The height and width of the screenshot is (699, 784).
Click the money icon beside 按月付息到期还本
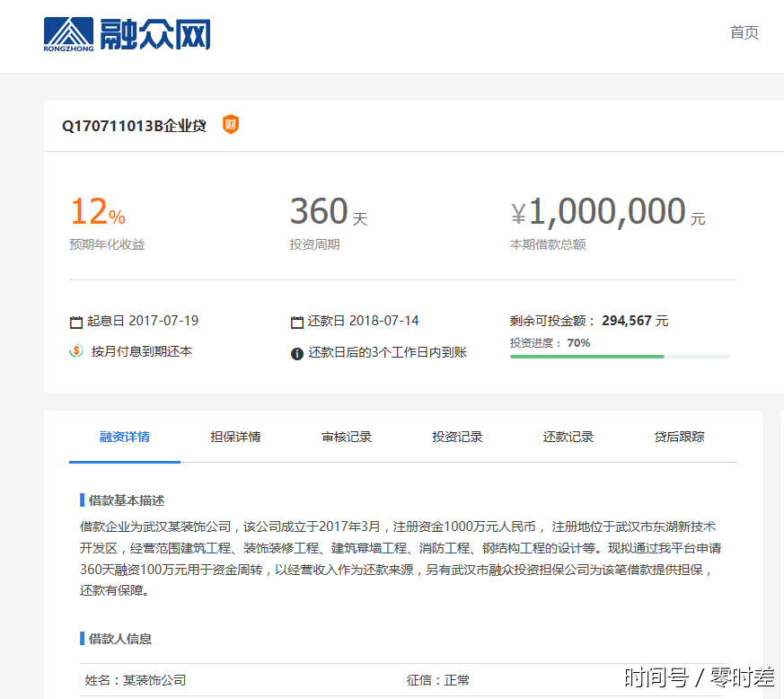76,351
